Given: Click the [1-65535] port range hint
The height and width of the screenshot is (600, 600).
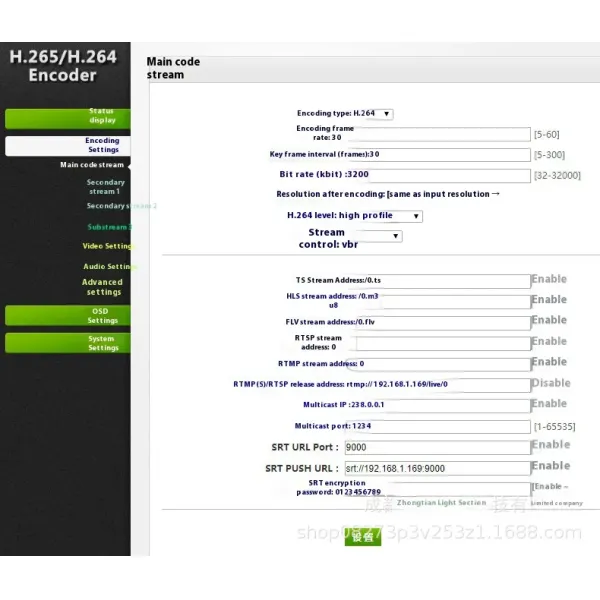Looking at the screenshot, I should click(x=554, y=427).
